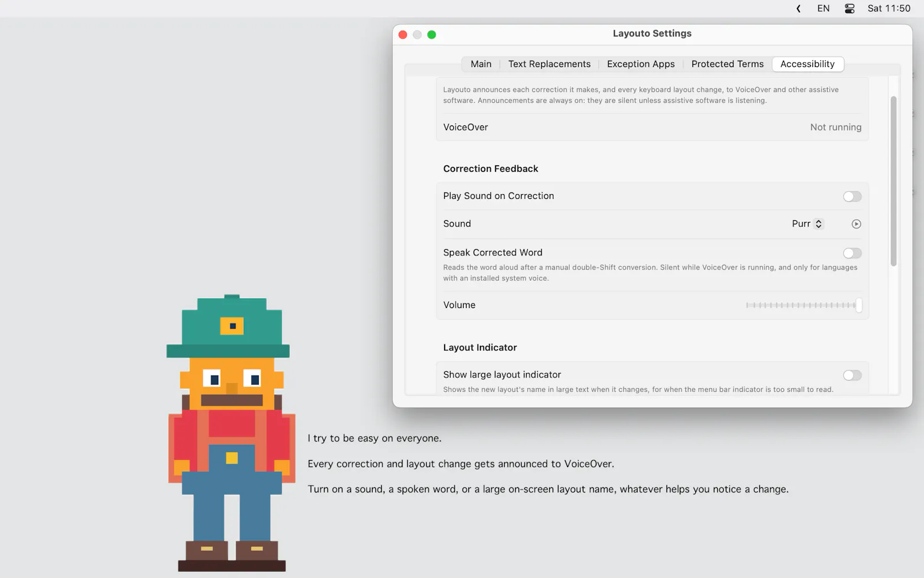This screenshot has height=578, width=924.
Task: Click the 'Every correction and layout change' sentence
Action: [x=461, y=464]
